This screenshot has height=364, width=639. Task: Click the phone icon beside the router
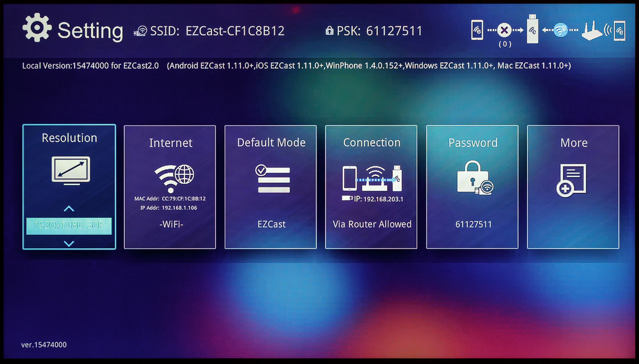coord(619,30)
